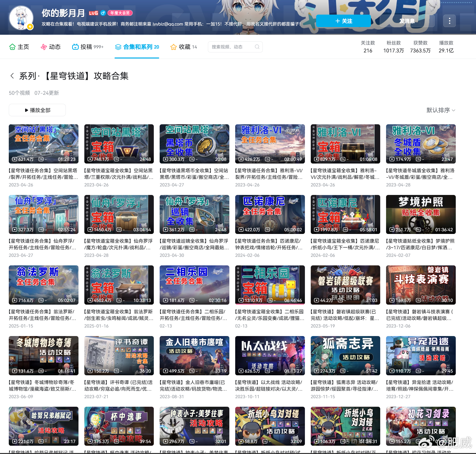Go back using the arrow before 系列
Screen dimensions: 476x454
[12, 76]
